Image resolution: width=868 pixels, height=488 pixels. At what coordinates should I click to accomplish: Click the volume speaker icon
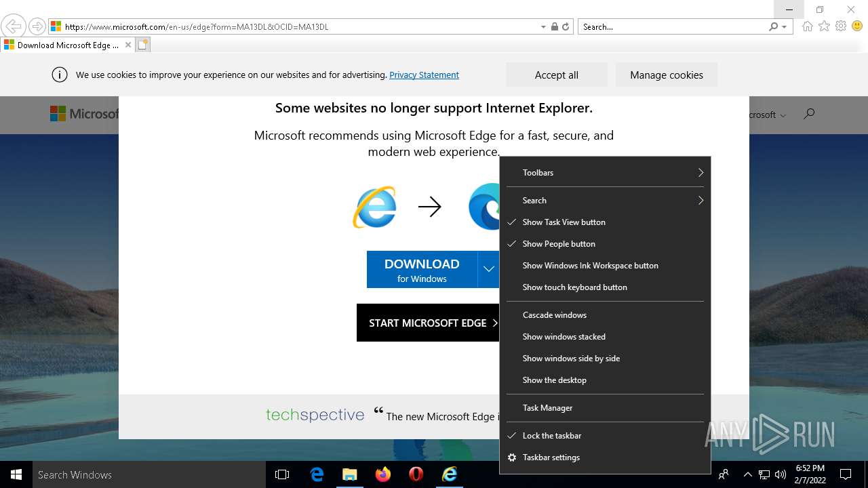781,474
